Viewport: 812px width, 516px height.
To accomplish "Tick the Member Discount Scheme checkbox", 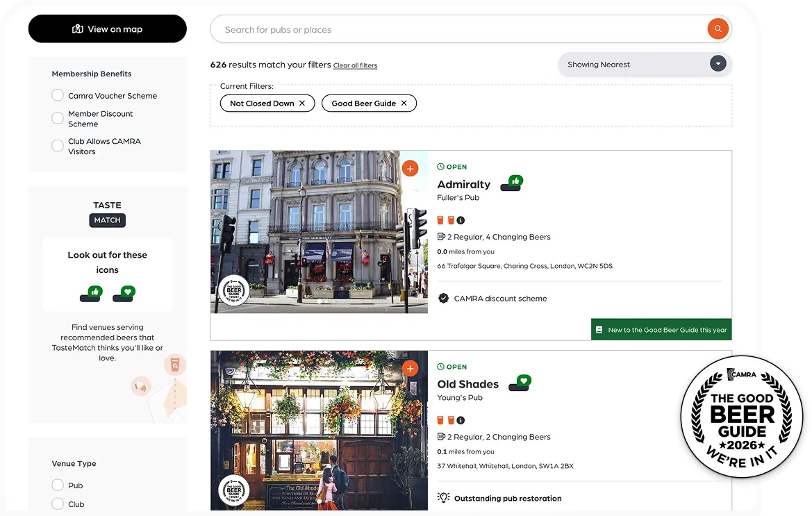I will coord(58,119).
